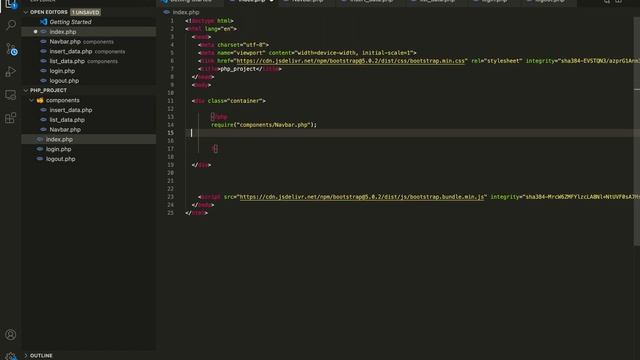Image resolution: width=640 pixels, height=360 pixels.
Task: Click the class="container" div line
Action: click(229, 101)
